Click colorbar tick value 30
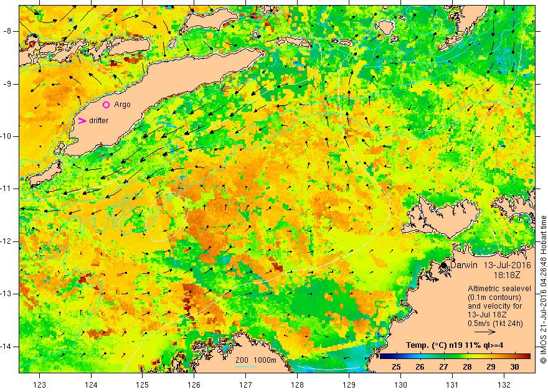548x392 pixels. 514,367
